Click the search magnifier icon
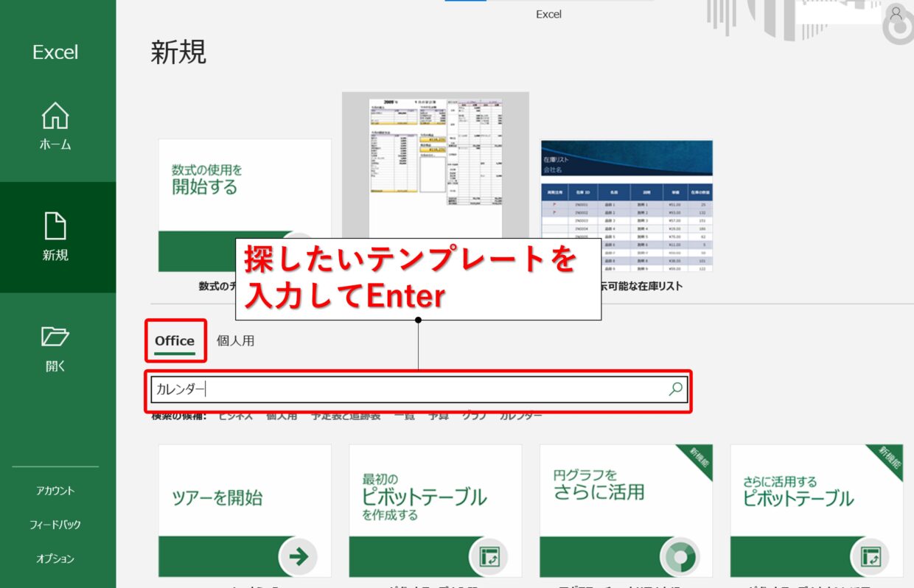Image resolution: width=914 pixels, height=588 pixels. pos(675,390)
